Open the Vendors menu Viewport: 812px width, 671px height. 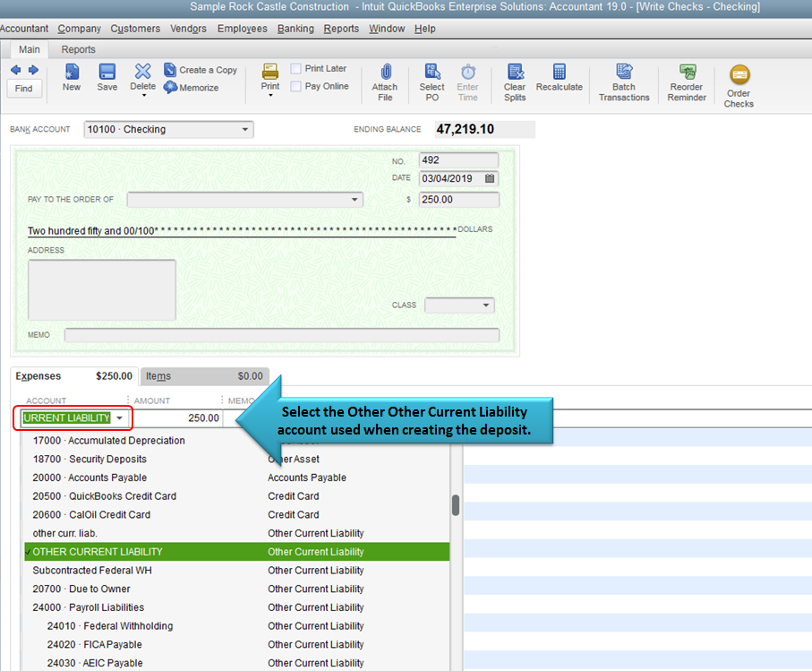pyautogui.click(x=189, y=29)
